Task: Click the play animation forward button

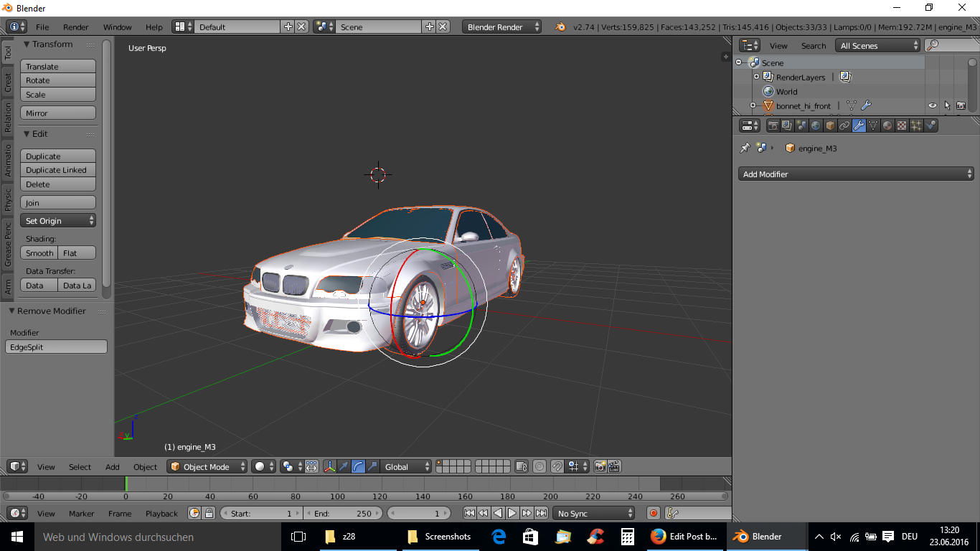Action: pyautogui.click(x=512, y=513)
